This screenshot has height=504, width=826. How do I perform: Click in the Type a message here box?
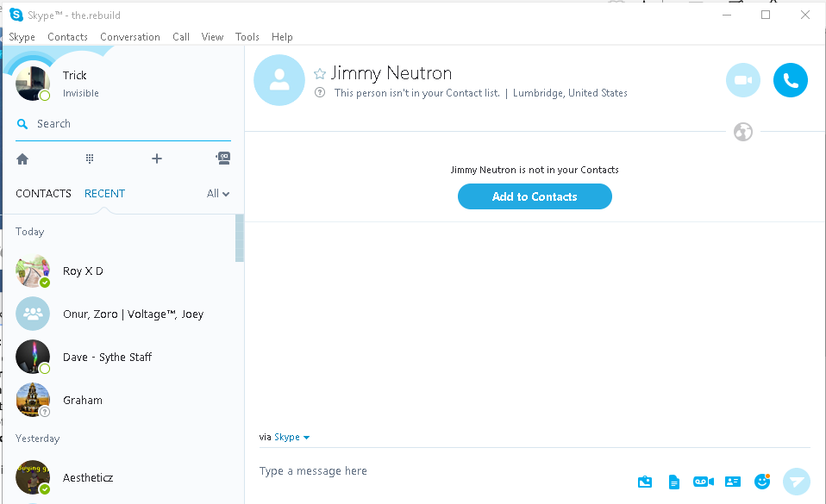click(442, 470)
